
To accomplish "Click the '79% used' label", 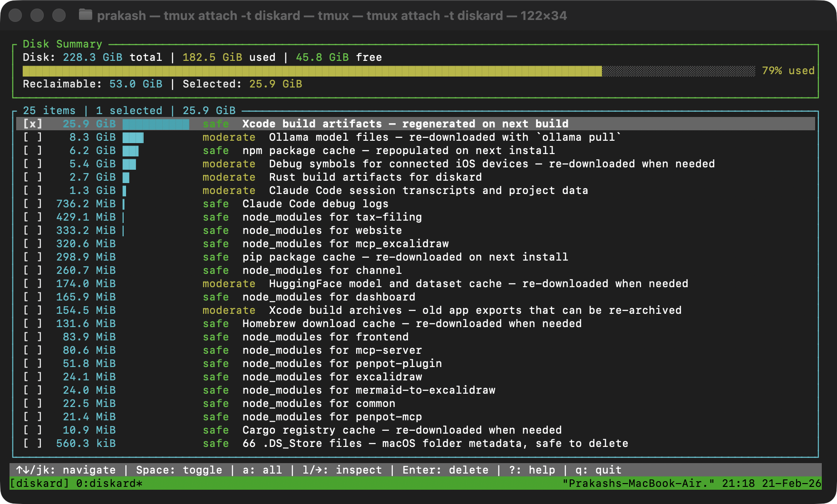I will [x=788, y=70].
